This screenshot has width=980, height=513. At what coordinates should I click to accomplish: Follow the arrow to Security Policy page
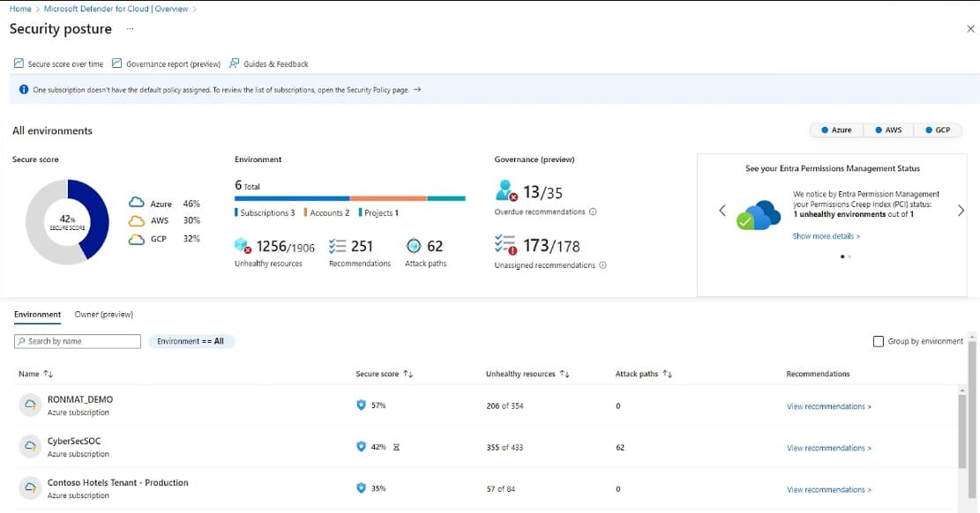click(417, 89)
